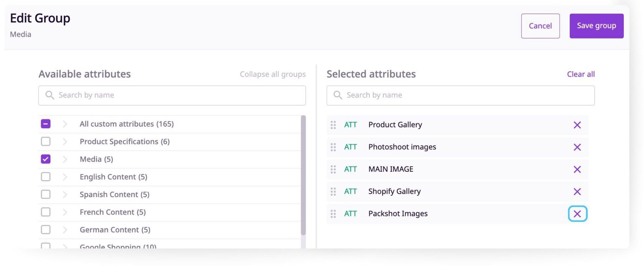Viewport: 644px width, 266px height.
Task: Toggle the All custom attributes checkbox
Action: coord(46,124)
